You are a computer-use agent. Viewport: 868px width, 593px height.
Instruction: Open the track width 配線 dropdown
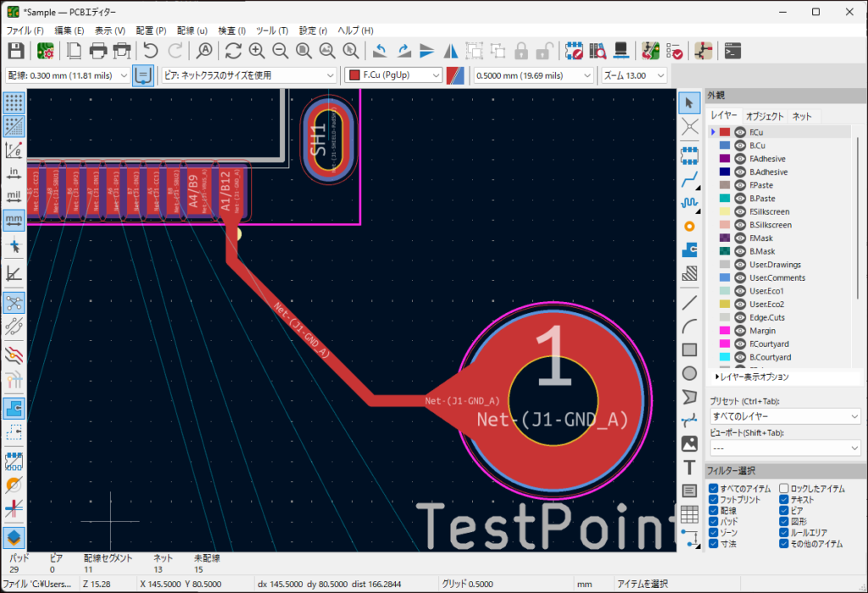pyautogui.click(x=68, y=76)
